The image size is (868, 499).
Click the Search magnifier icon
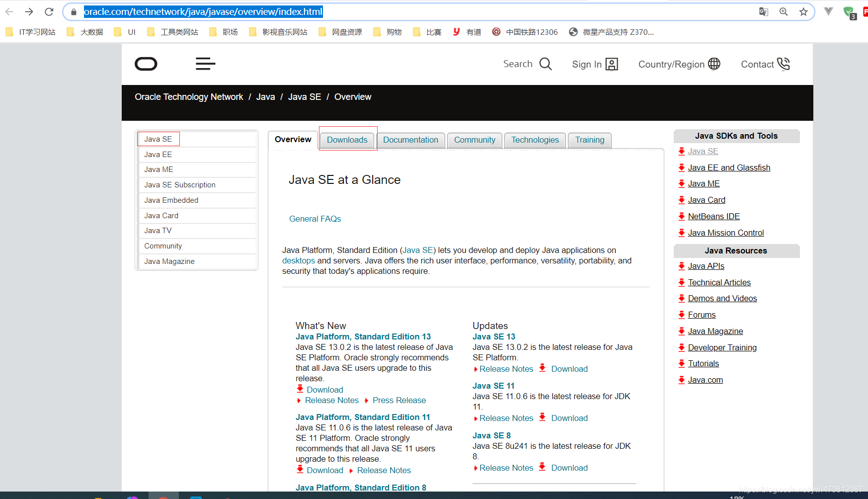(546, 64)
